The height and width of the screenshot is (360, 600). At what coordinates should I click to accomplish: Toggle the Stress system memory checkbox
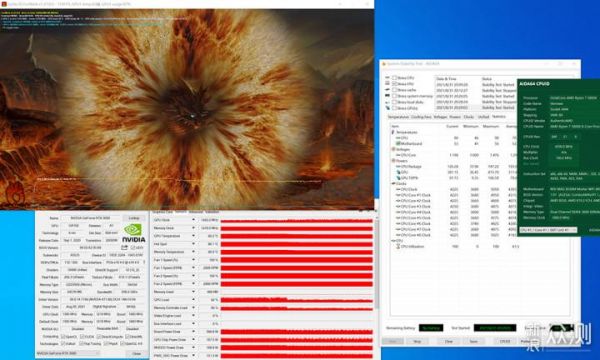tap(394, 96)
